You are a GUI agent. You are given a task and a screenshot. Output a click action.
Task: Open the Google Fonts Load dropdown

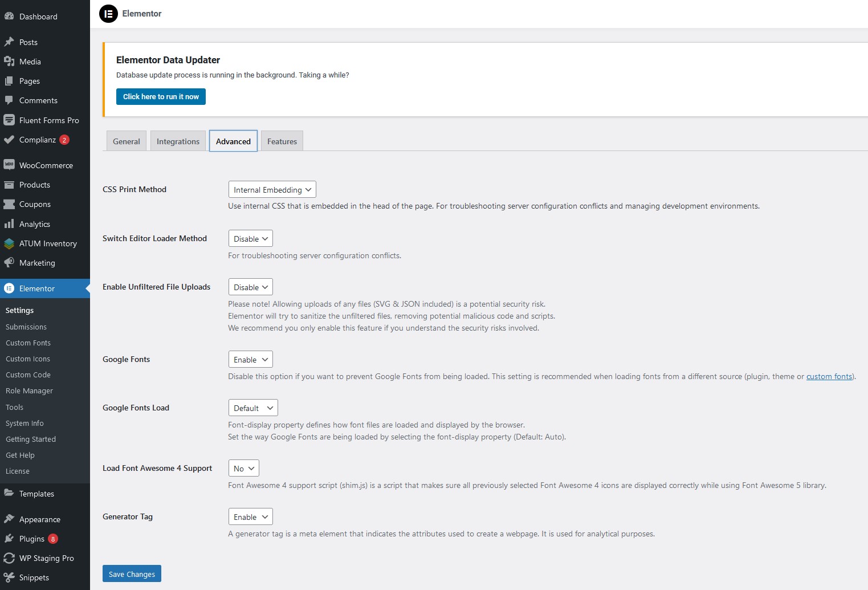pos(252,408)
